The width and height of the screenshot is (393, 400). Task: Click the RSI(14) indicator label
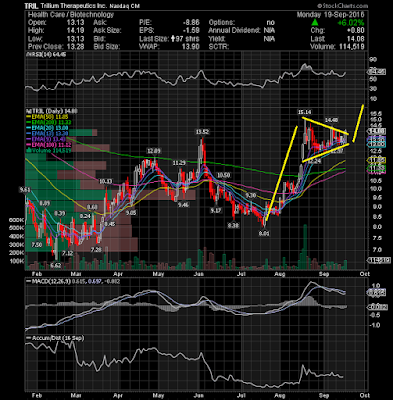[x=46, y=54]
